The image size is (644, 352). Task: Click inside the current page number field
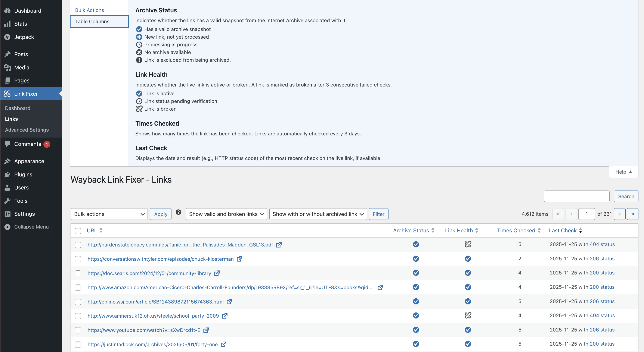coord(587,214)
